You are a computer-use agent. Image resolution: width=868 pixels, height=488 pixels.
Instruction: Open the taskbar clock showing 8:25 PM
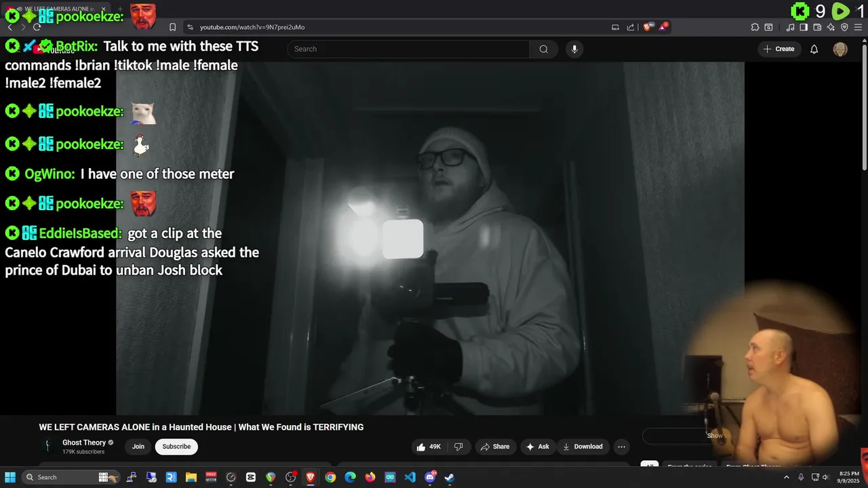(x=848, y=477)
